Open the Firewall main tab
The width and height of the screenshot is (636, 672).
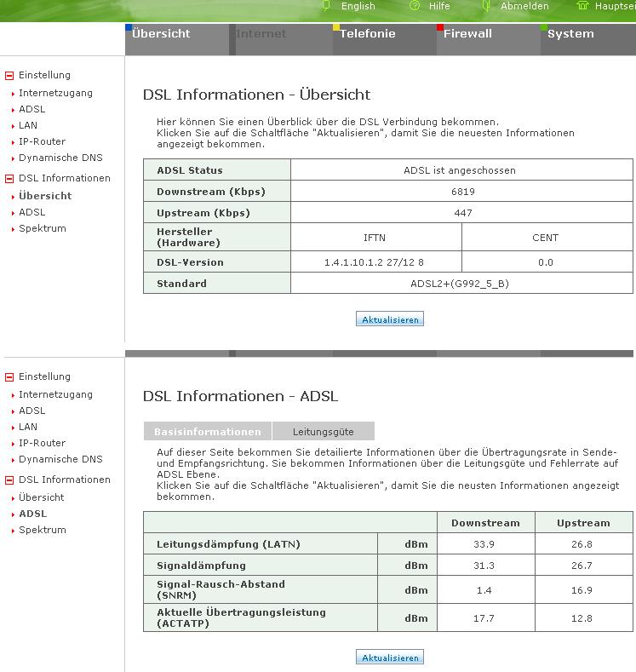pyautogui.click(x=489, y=39)
